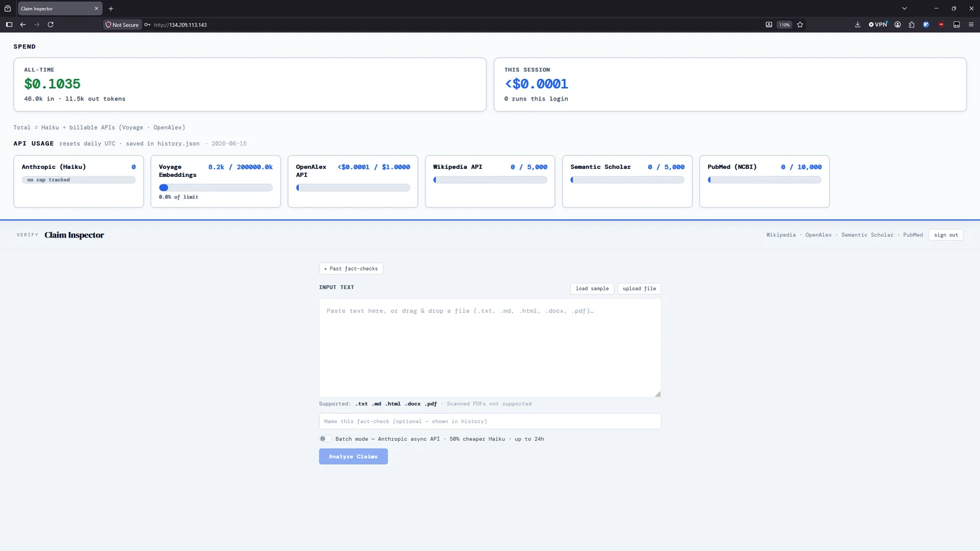The height and width of the screenshot is (551, 980).
Task: Click the no cap tracked bar
Action: pos(78,180)
